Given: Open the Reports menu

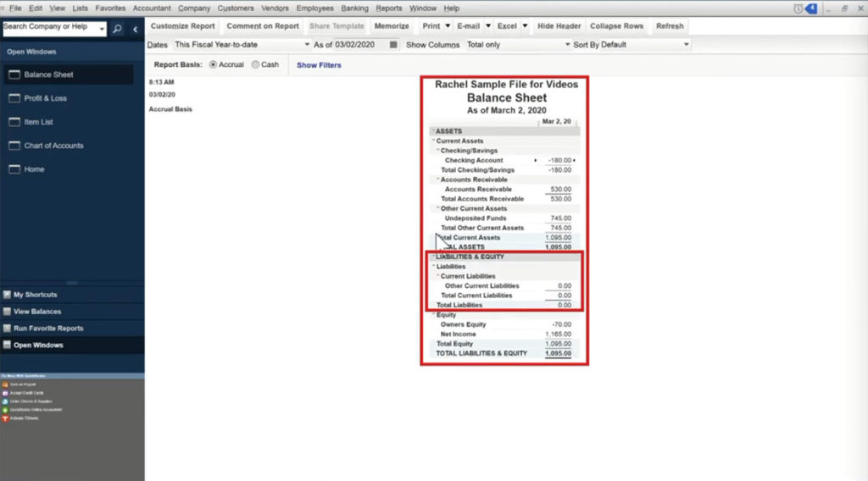Looking at the screenshot, I should 389,8.
